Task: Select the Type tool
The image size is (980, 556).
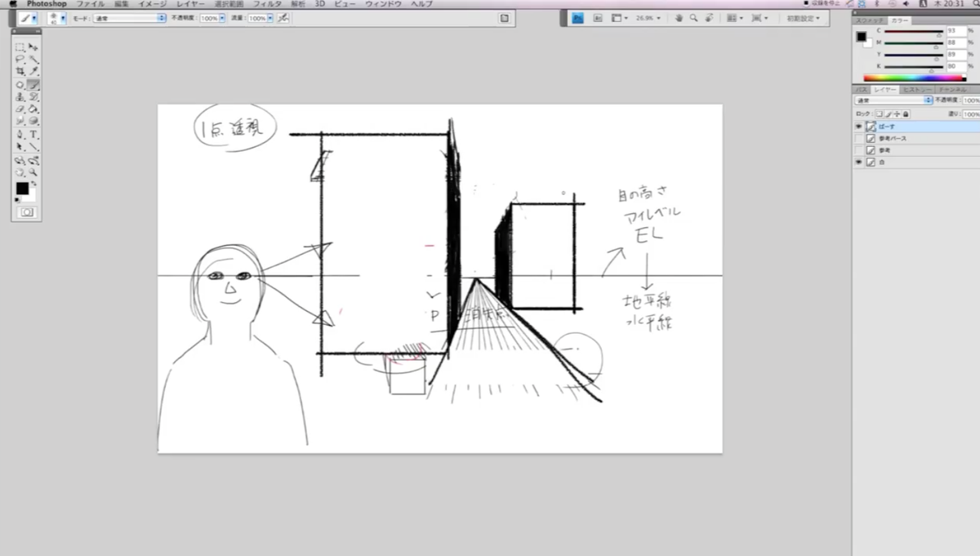Action: coord(33,135)
